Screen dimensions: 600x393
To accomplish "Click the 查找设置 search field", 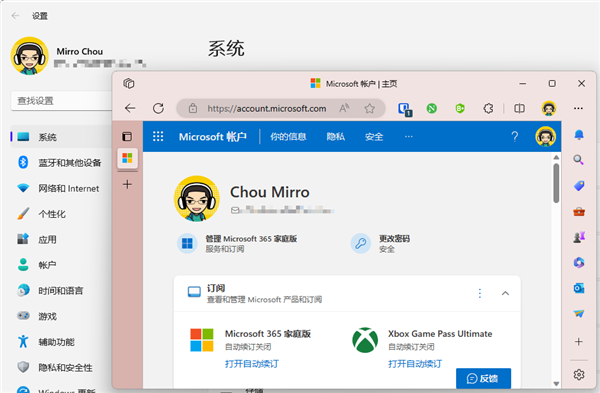I will tap(61, 101).
